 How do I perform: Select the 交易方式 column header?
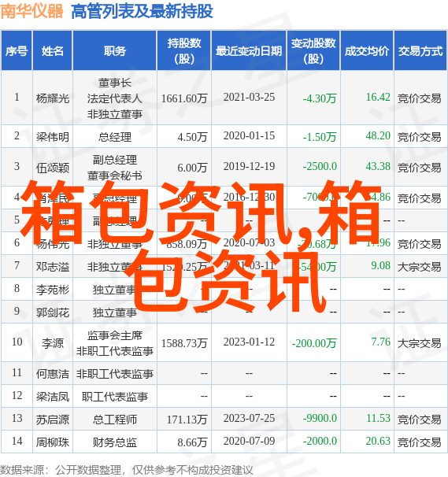point(420,51)
